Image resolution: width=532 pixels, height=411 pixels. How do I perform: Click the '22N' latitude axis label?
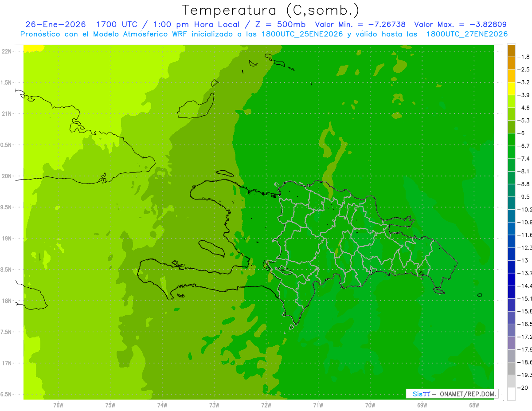click(7, 51)
